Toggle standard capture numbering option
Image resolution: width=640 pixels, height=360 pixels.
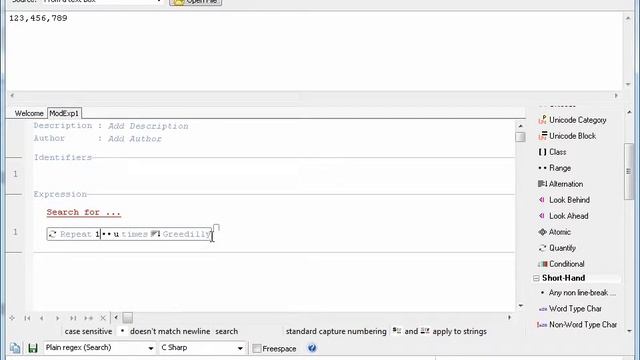pos(336,331)
